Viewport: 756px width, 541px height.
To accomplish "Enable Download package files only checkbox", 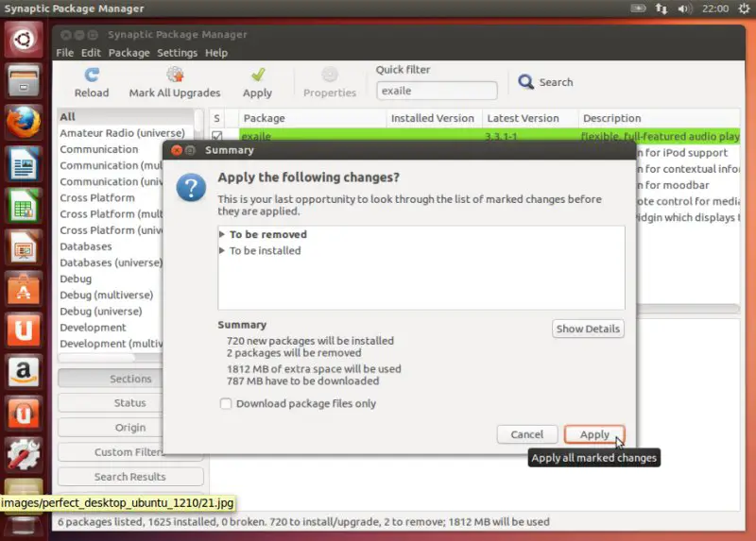I will coord(226,404).
